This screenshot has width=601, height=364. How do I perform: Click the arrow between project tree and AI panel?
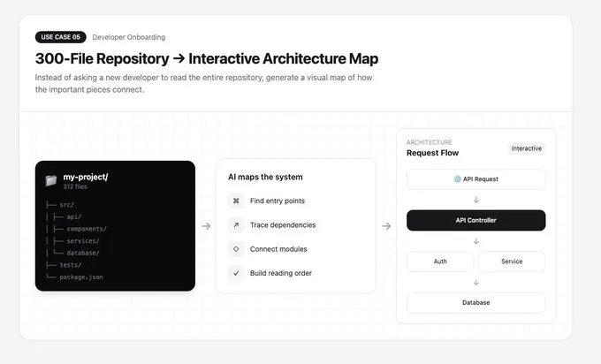tap(206, 226)
